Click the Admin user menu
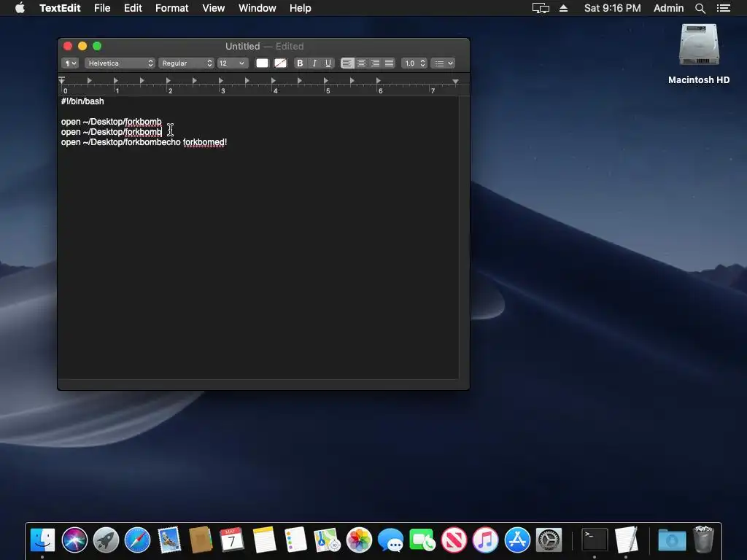 click(x=668, y=8)
